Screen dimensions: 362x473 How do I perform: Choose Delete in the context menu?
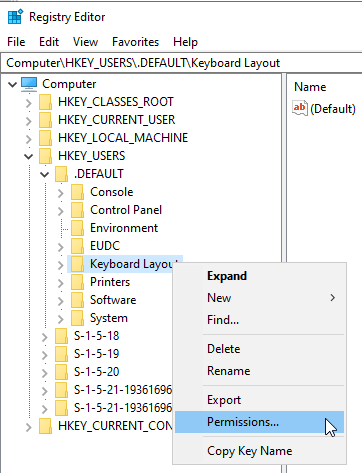[x=260, y=349]
